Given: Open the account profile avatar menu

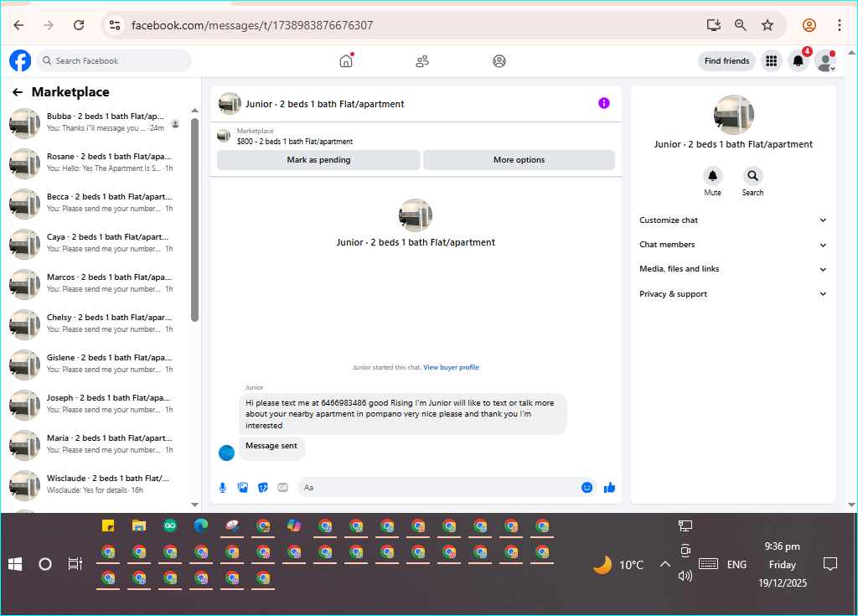Looking at the screenshot, I should 825,61.
